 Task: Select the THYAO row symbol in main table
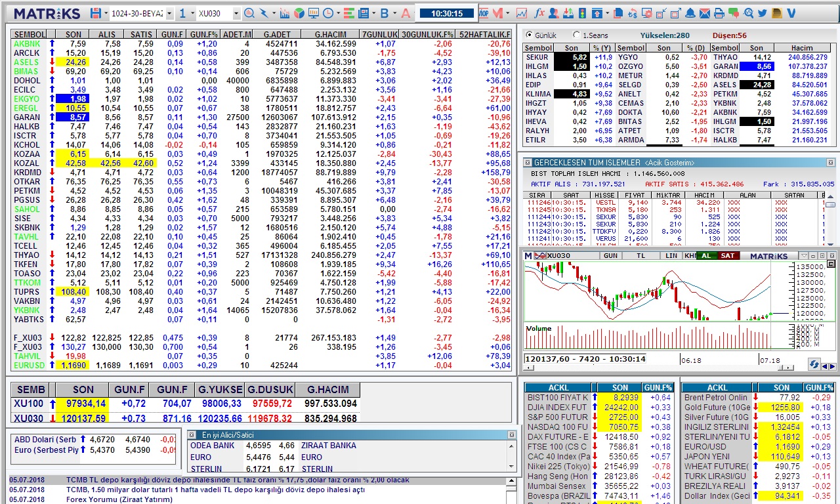(x=26, y=255)
